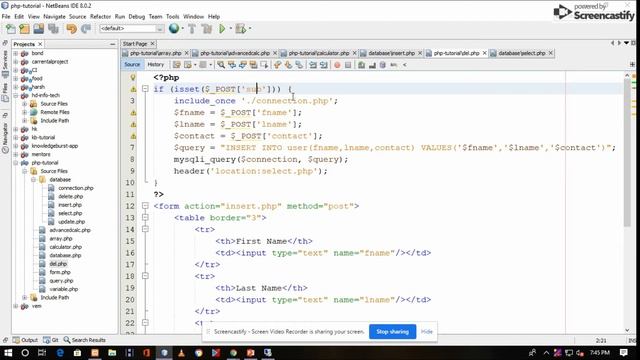Open the Search Results panel button

(x=84, y=340)
